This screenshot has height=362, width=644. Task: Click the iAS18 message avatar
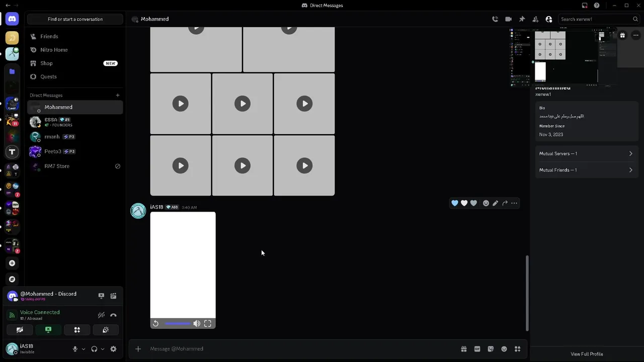click(x=138, y=211)
